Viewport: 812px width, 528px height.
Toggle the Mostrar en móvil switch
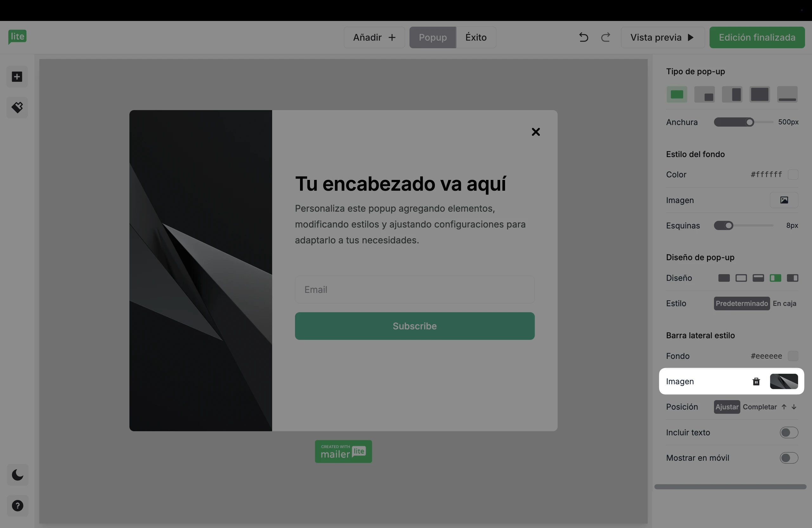(789, 458)
